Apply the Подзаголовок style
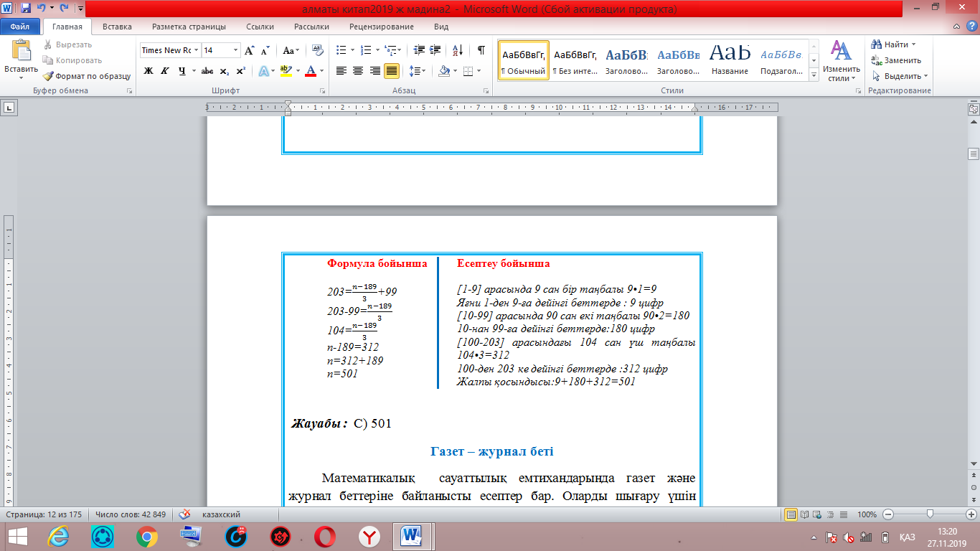The image size is (980, 551). click(x=782, y=60)
